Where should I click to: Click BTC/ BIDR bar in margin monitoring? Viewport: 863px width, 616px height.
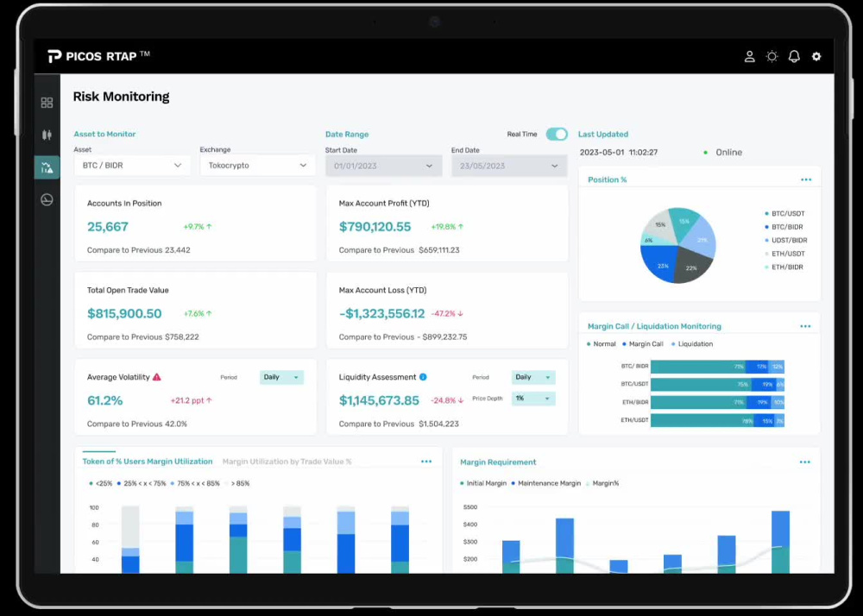coord(717,367)
